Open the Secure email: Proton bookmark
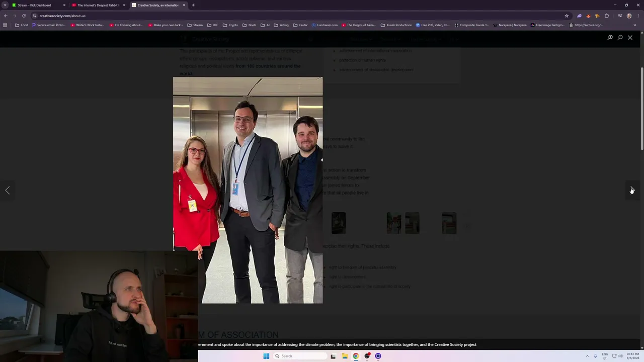The image size is (644, 362). click(49, 25)
